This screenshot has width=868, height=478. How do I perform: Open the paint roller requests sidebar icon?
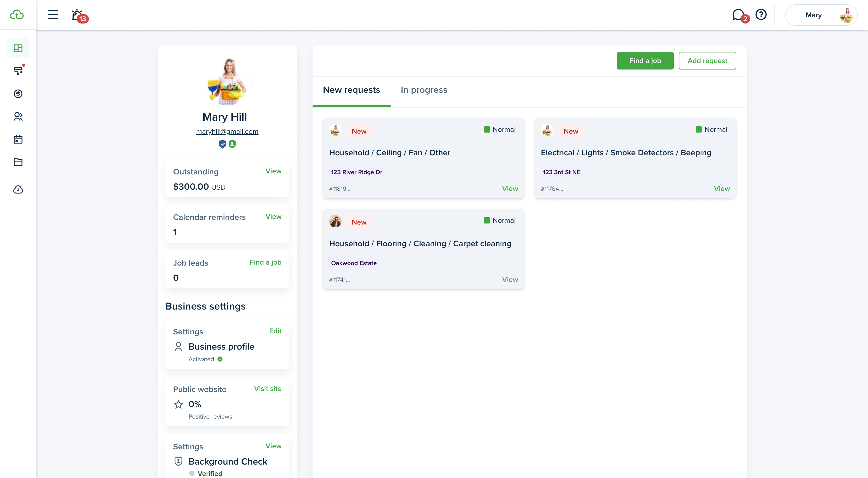tap(18, 71)
